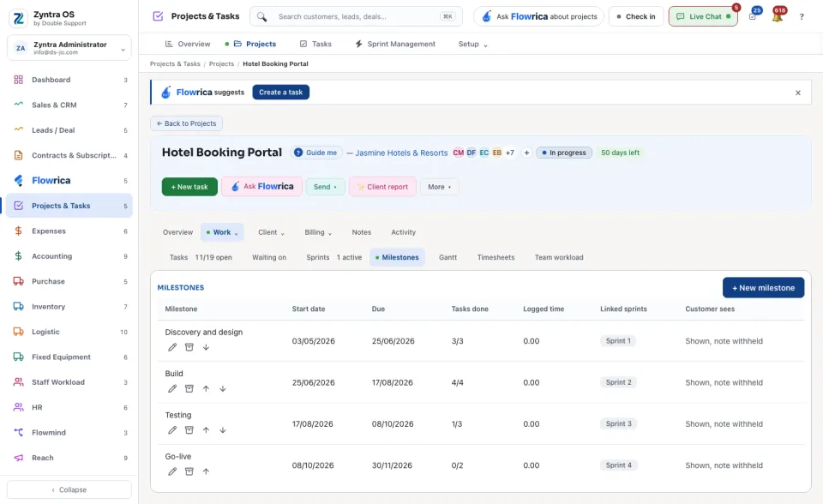Archive the Build milestone
Image resolution: width=823 pixels, height=504 pixels.
click(189, 388)
